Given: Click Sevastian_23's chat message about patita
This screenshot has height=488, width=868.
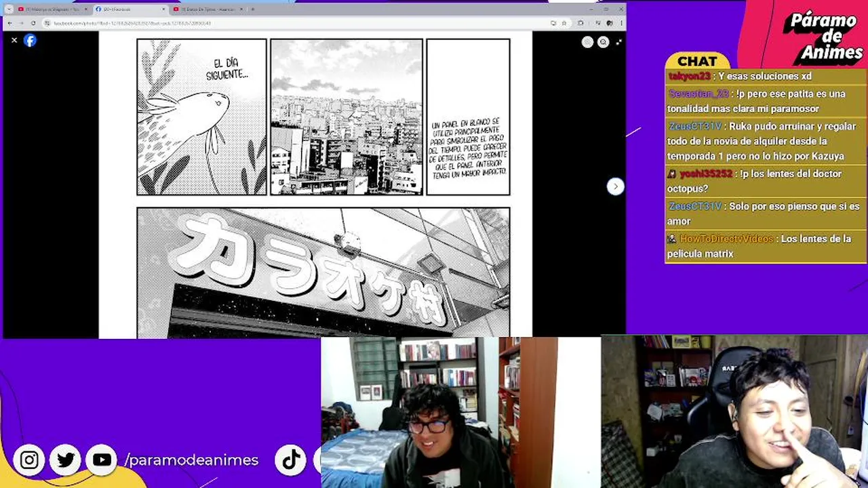Looking at the screenshot, I should pos(765,101).
